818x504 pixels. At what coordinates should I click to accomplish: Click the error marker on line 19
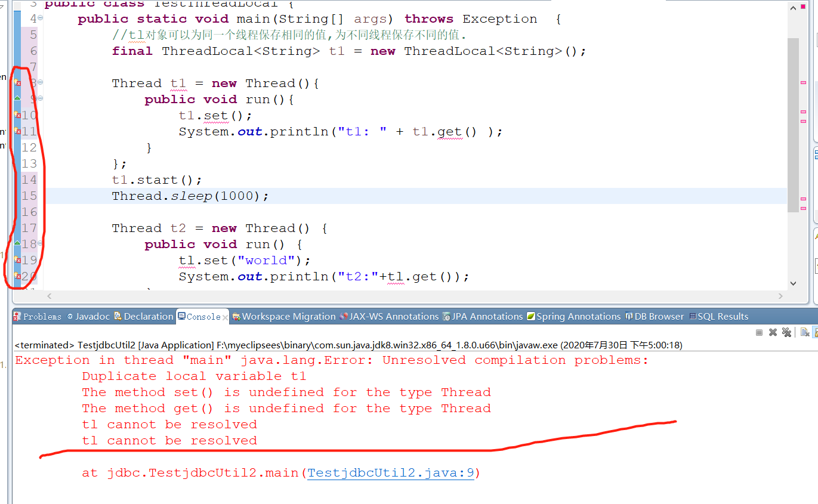click(x=17, y=260)
